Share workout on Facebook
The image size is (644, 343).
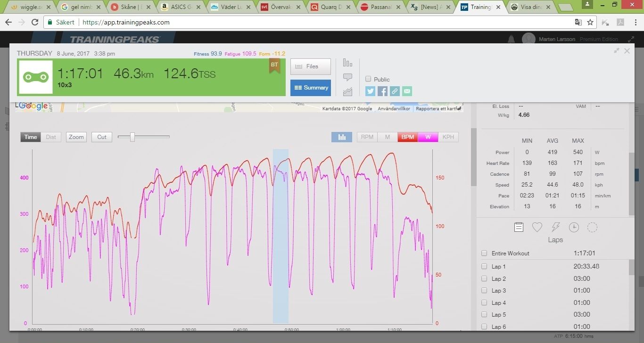click(x=383, y=91)
